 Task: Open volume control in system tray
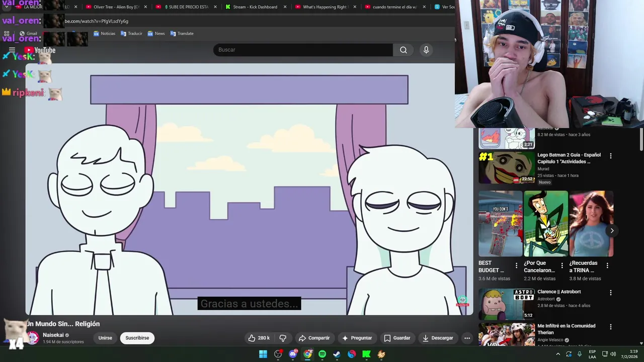tap(613, 354)
